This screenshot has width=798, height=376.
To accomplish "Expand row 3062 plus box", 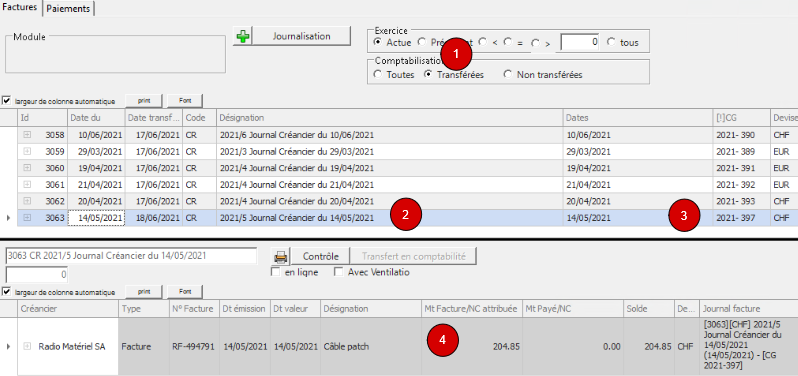I will click(27, 200).
